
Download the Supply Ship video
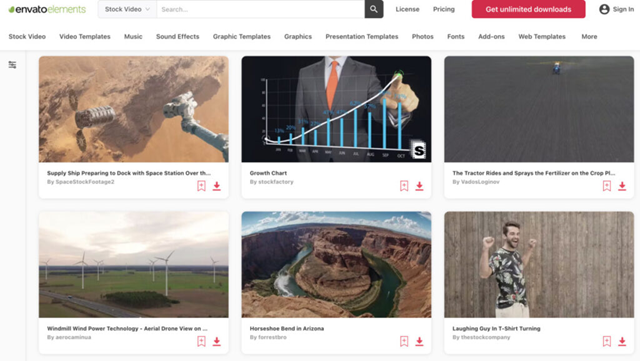tap(217, 186)
